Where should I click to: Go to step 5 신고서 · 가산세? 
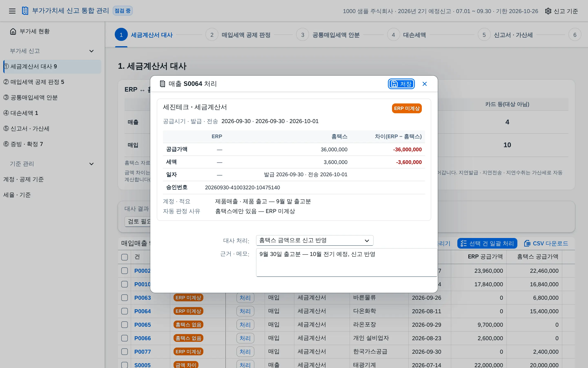coord(505,35)
